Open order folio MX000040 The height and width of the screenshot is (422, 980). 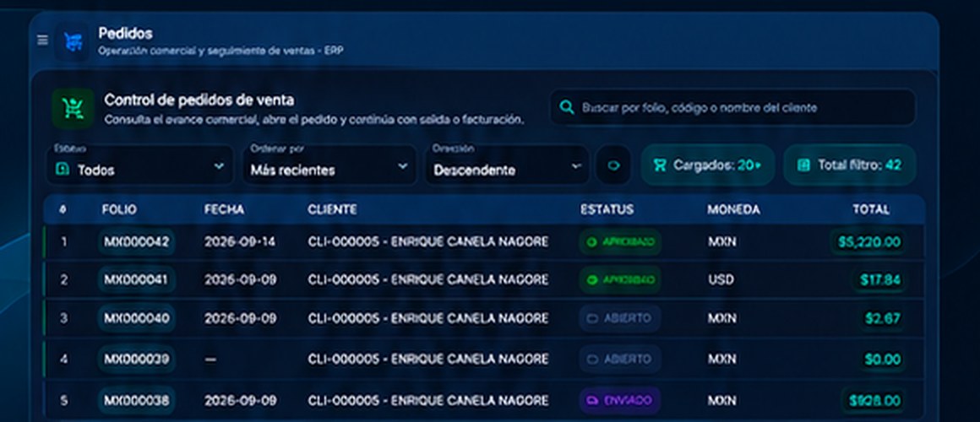(136, 319)
